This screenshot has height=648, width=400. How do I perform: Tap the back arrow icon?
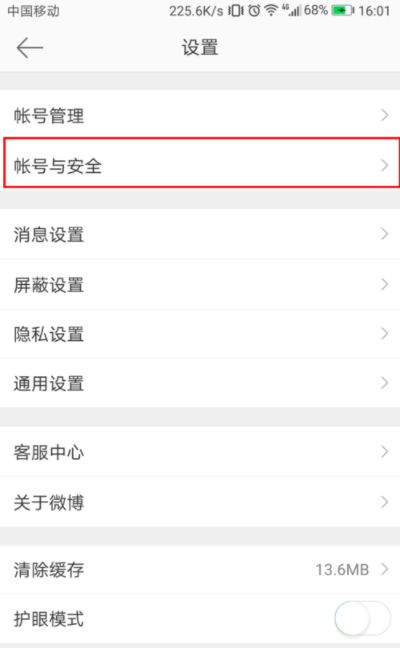30,48
